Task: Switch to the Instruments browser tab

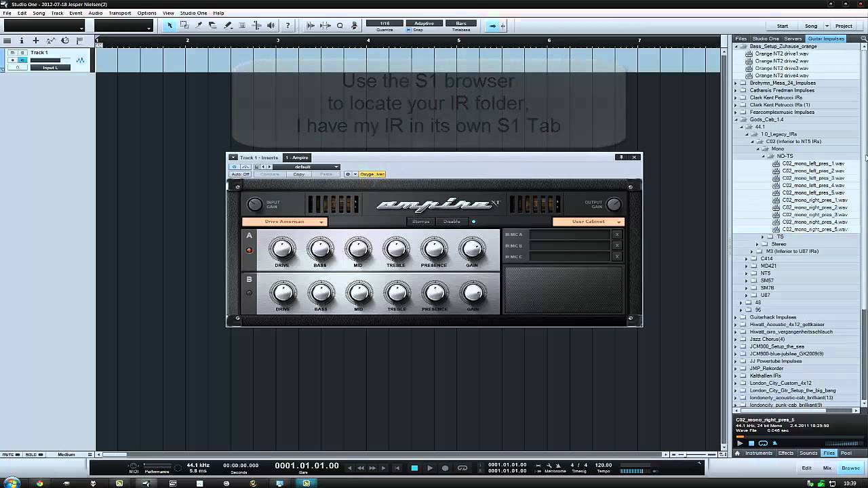Action: click(759, 453)
